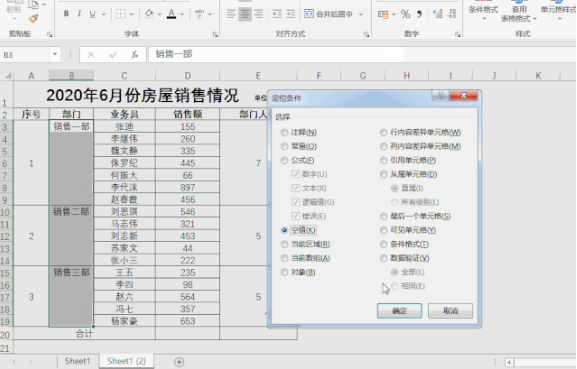577x369 pixels.
Task: Click cell with sales value 897
Action: pos(187,187)
